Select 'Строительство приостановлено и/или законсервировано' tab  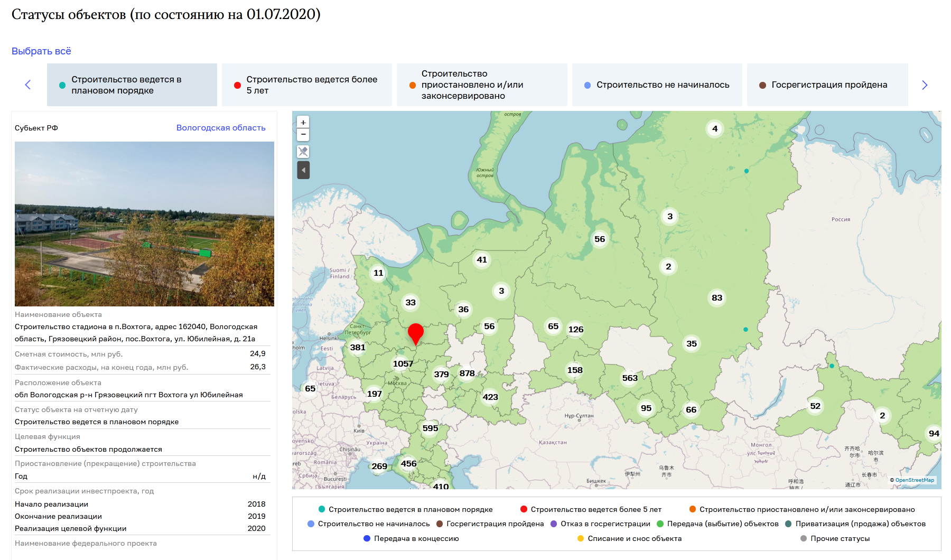pos(482,85)
